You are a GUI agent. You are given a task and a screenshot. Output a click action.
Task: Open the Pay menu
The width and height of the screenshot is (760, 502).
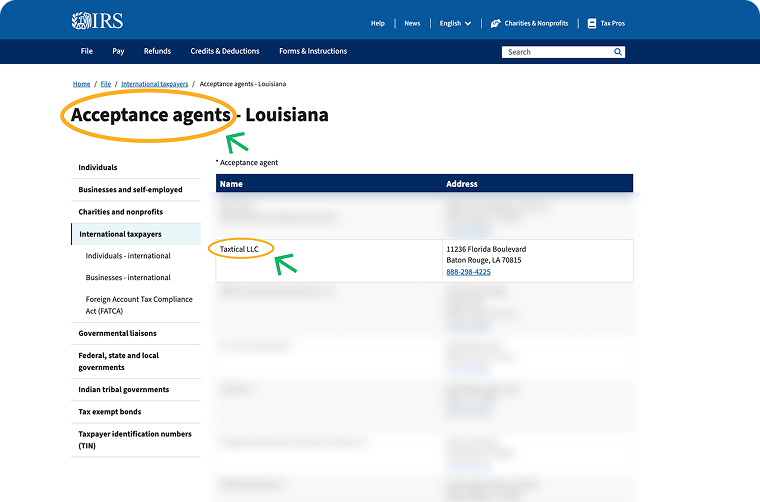point(118,51)
